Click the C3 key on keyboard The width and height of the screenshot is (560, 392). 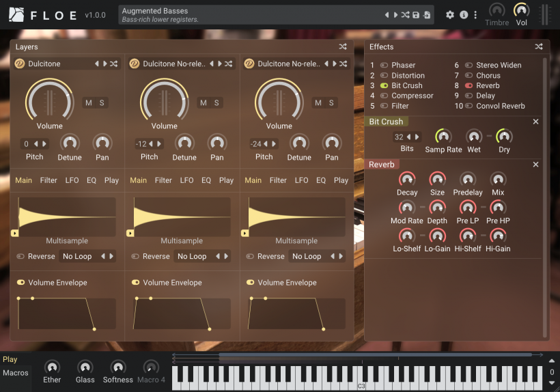click(361, 380)
